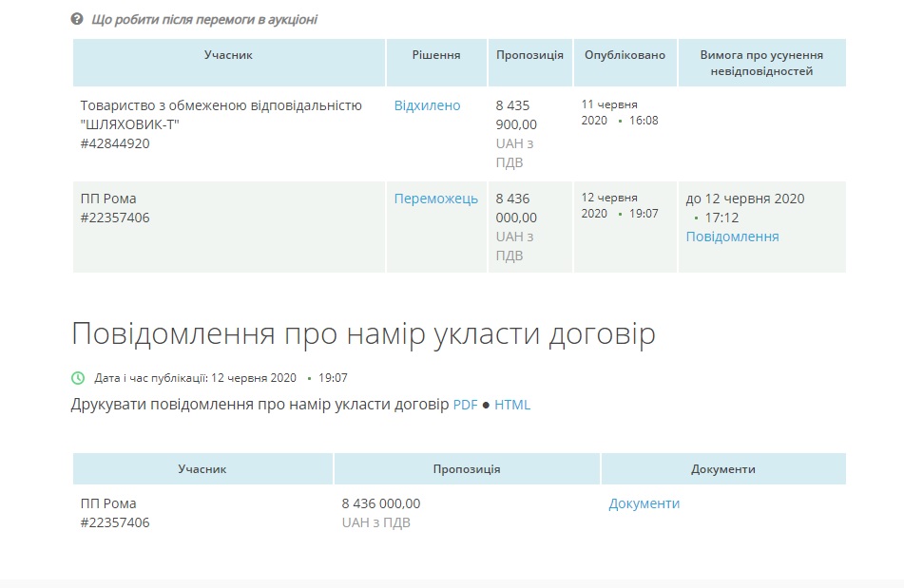Click the question mark help icon

[x=78, y=19]
